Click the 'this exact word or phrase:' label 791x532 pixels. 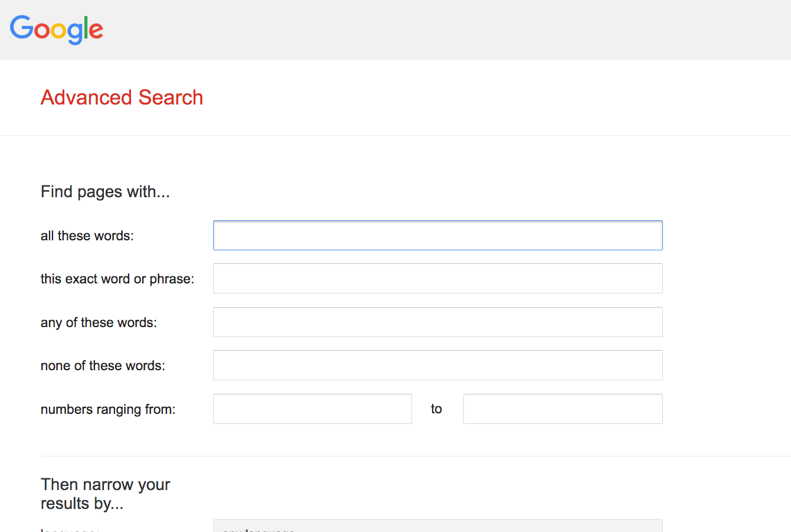point(117,279)
